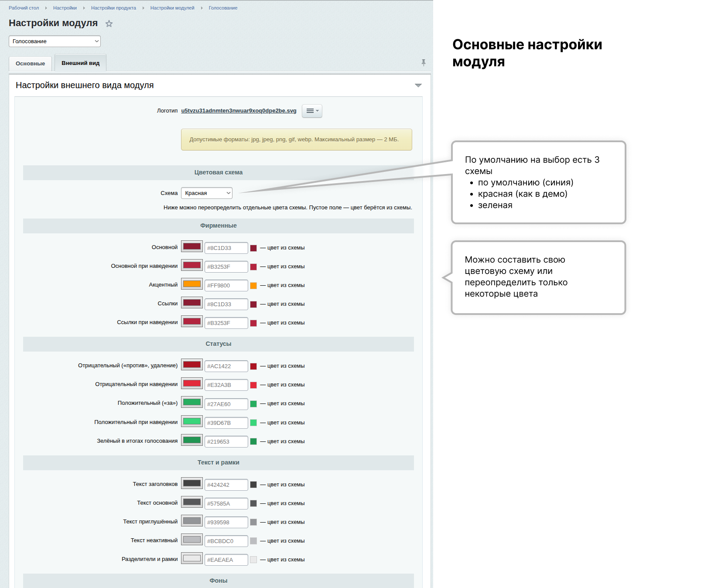
Task: Open swatch for 'Текст заголовков'
Action: pos(192,483)
